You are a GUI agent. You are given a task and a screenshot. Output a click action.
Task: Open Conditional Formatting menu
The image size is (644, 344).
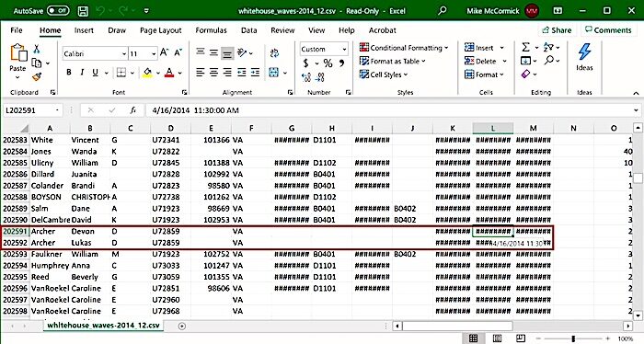click(404, 48)
